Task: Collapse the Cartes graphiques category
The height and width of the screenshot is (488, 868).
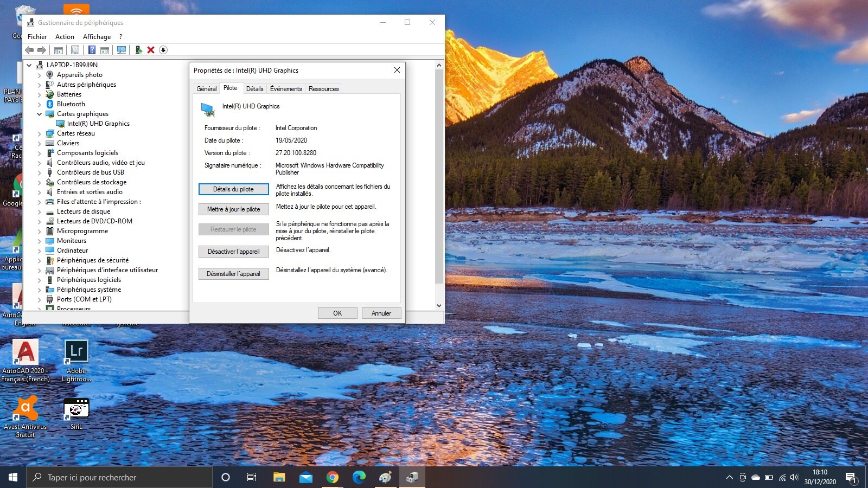Action: [39, 114]
